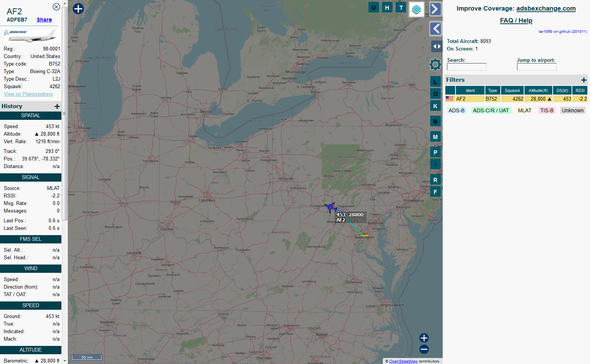The height and width of the screenshot is (364, 590).
Task: Click the plus icon at map top-left
Action: (78, 9)
